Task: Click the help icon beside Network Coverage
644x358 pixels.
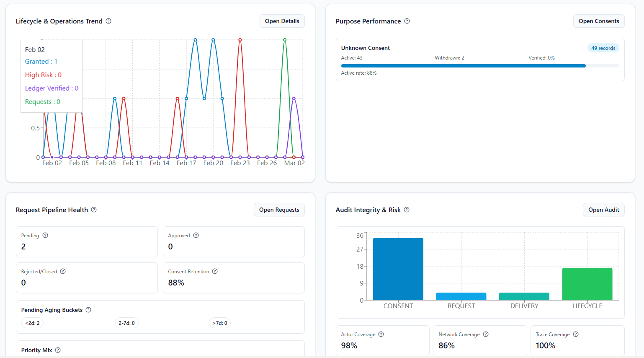Action: 485,334
